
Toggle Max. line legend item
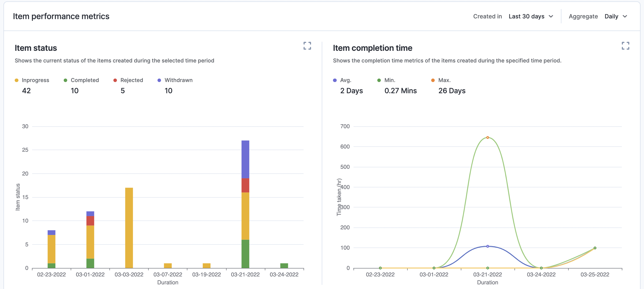tap(444, 80)
